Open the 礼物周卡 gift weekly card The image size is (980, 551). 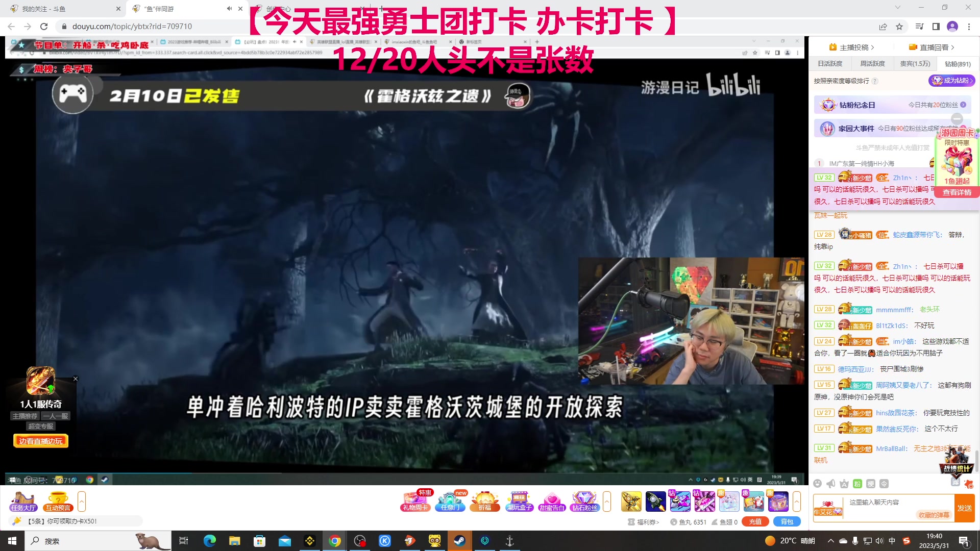pyautogui.click(x=415, y=501)
